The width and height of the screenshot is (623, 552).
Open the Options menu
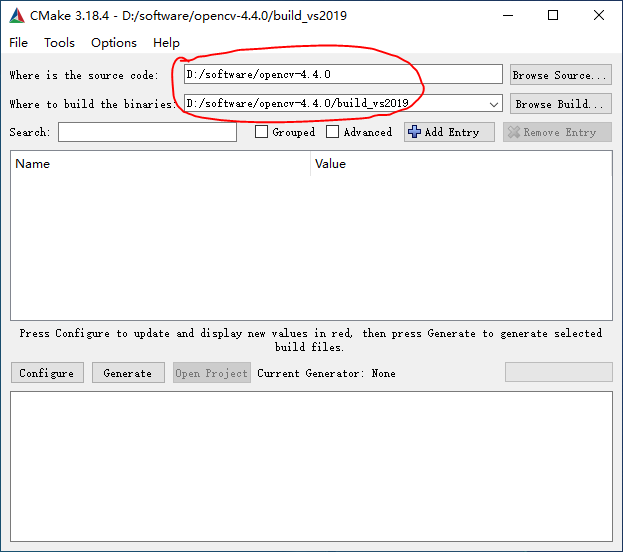114,43
